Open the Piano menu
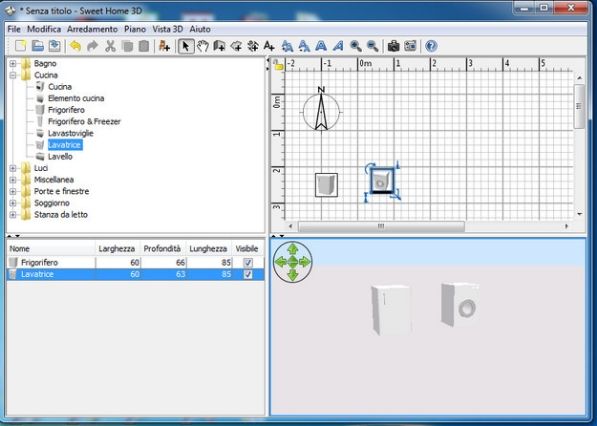597x426 pixels. [x=135, y=29]
